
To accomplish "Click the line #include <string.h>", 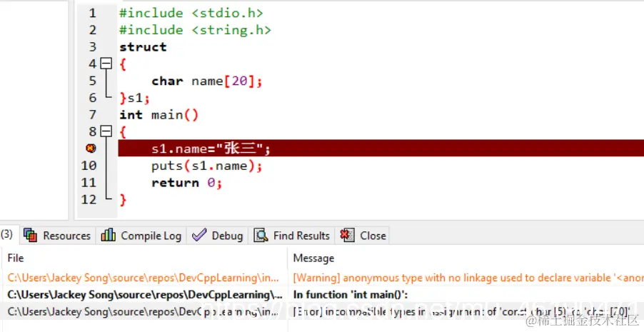I will [195, 30].
